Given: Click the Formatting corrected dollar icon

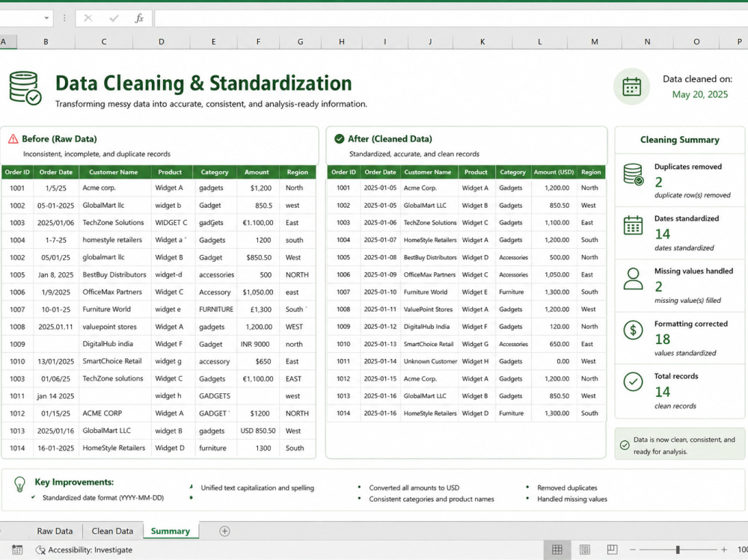Looking at the screenshot, I should pyautogui.click(x=633, y=330).
